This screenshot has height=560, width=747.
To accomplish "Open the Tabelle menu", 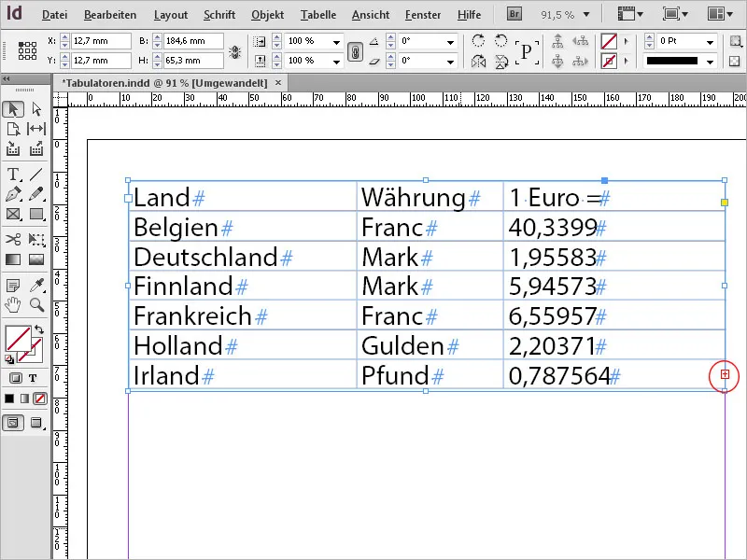I will click(318, 15).
